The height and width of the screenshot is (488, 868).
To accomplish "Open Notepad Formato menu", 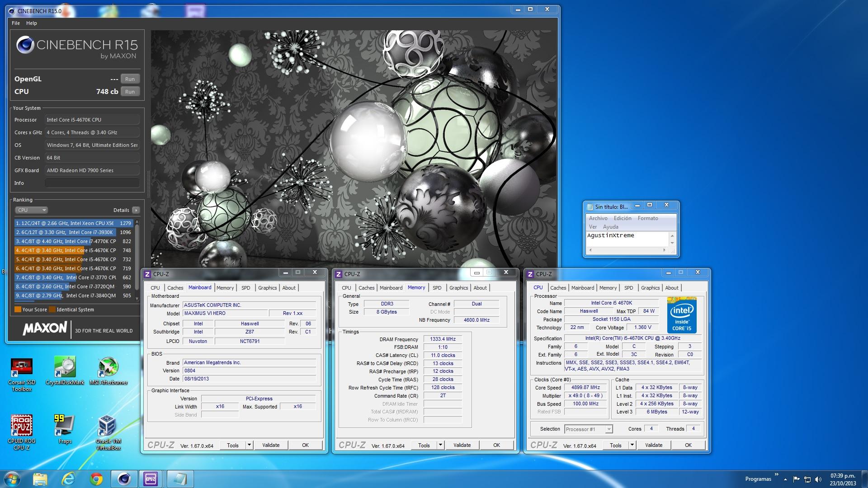I will [x=648, y=218].
